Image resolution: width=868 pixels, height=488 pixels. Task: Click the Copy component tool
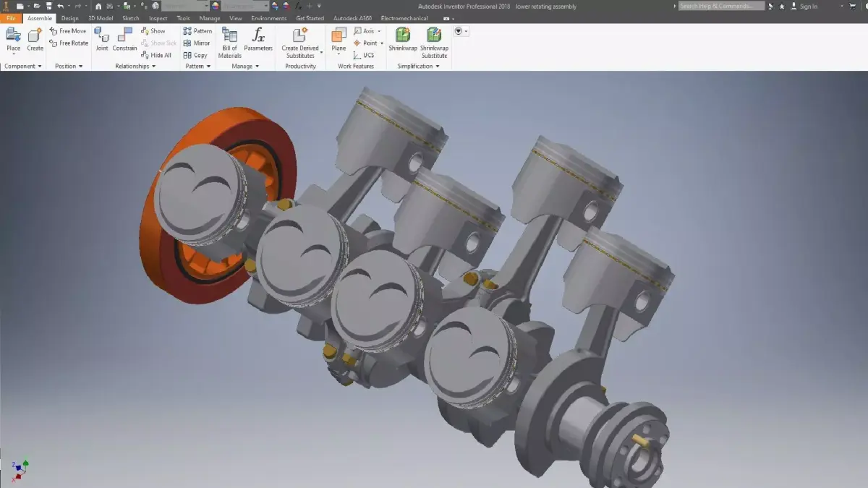point(195,55)
